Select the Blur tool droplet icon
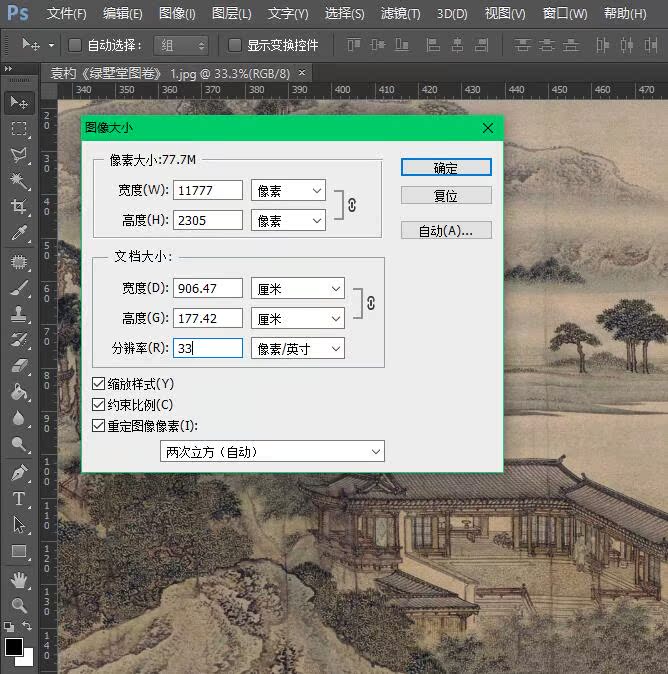Screen dimensions: 668x674 pyautogui.click(x=19, y=418)
